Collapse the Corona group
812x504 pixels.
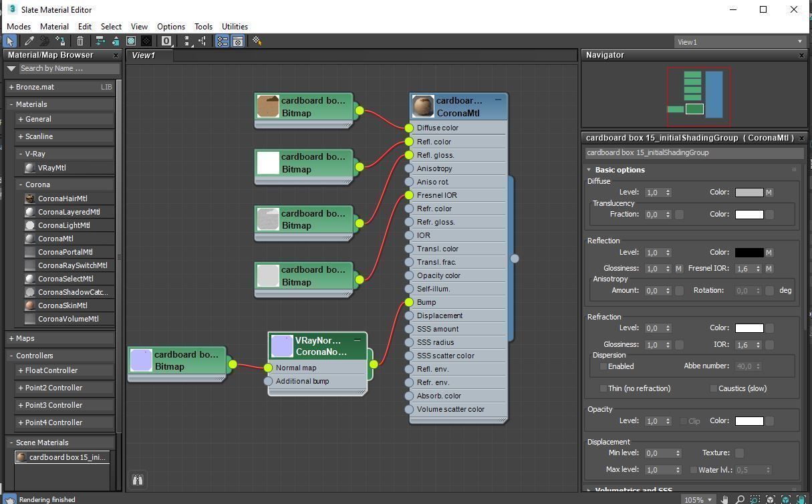tap(21, 184)
